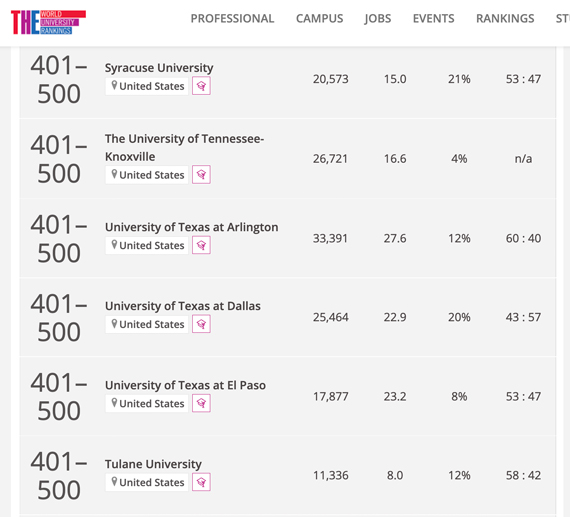
Task: Open the EVENTS menu item
Action: [x=433, y=19]
